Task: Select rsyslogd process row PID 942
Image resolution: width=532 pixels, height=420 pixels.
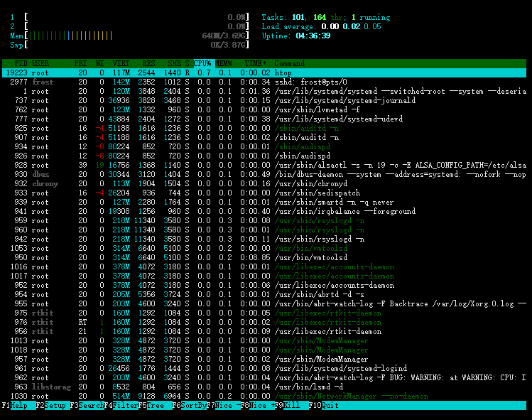Action: point(264,239)
